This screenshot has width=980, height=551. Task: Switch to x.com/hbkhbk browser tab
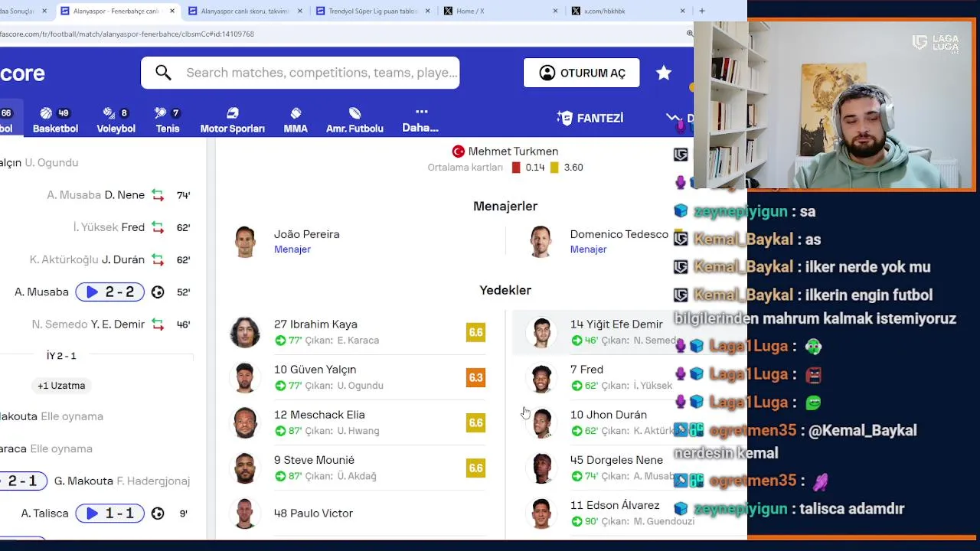coord(628,11)
